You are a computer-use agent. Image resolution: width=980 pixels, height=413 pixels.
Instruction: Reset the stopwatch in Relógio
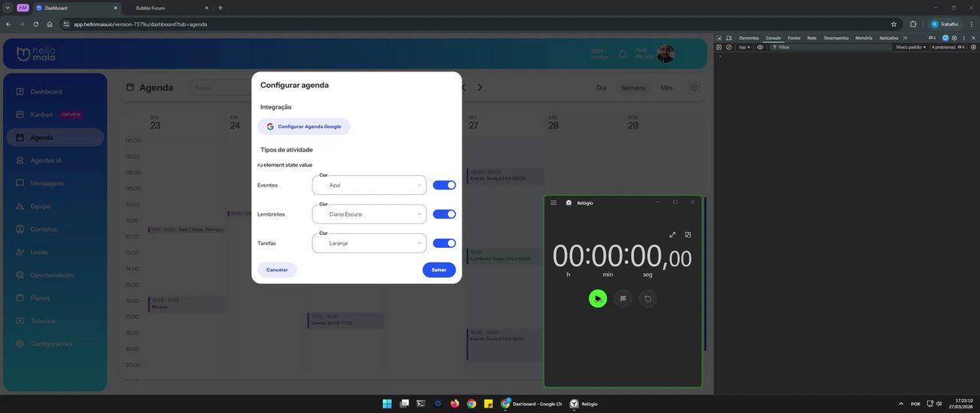coord(648,298)
